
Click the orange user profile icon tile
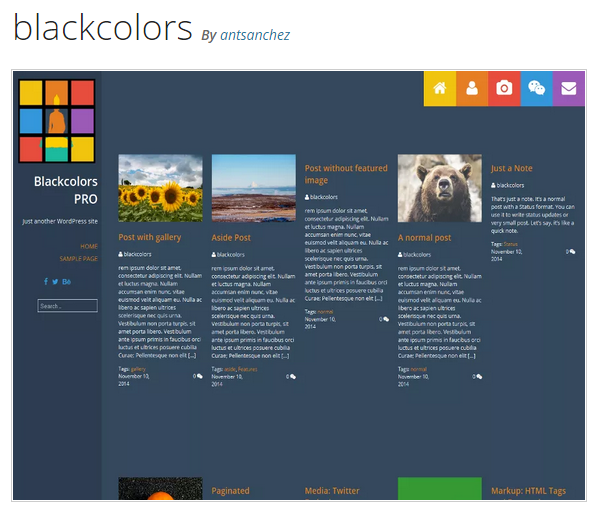[472, 89]
